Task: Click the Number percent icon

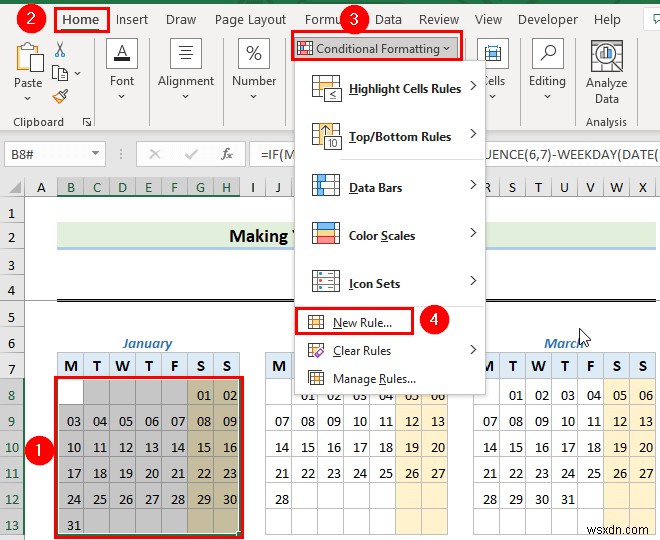Action: [254, 53]
